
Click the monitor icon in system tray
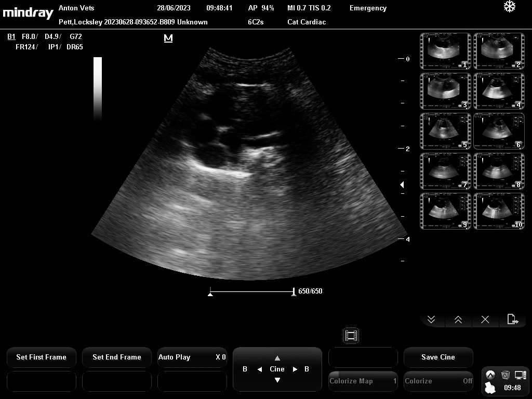pos(520,375)
